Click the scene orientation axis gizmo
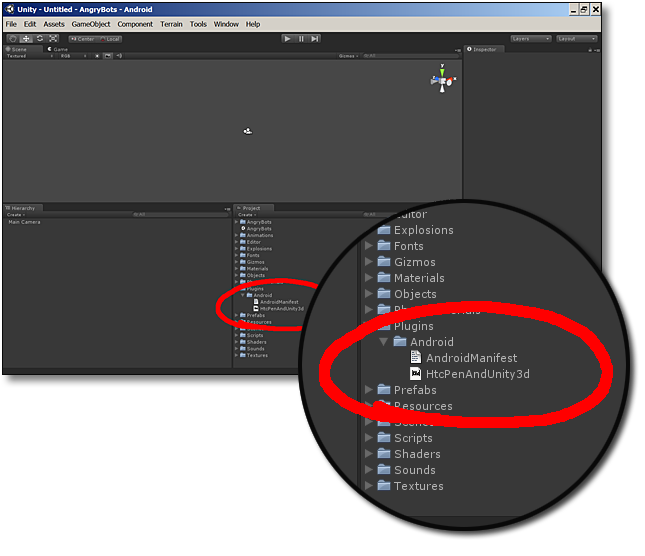Viewport: 645px width, 556px height. (x=443, y=79)
